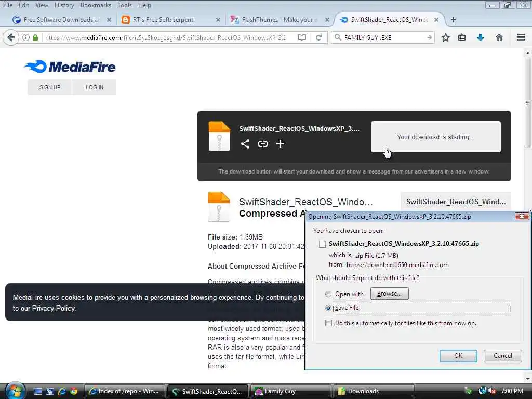Open Family Guy taskbar window

click(290, 391)
